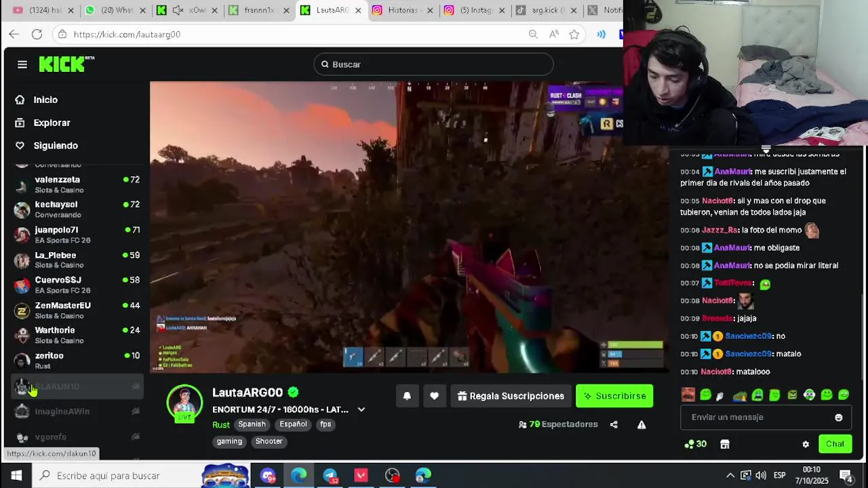Click Regala Suscripciones button
The image size is (868, 488).
(x=511, y=396)
